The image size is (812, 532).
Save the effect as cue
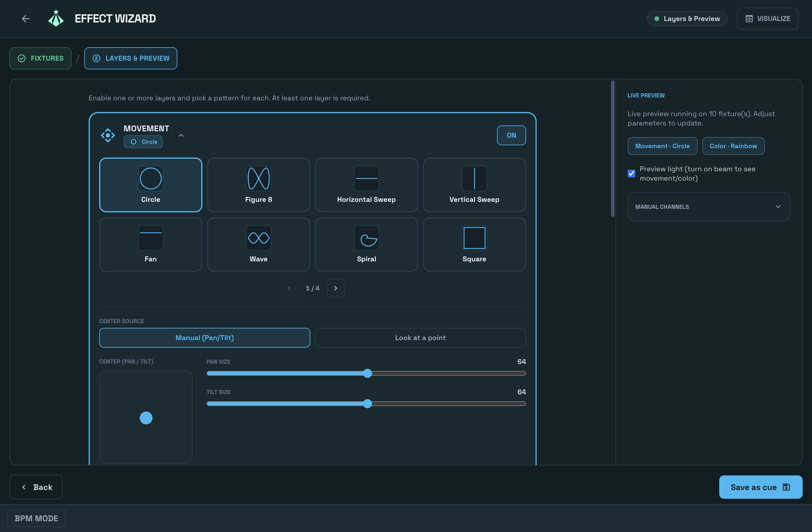pos(760,487)
